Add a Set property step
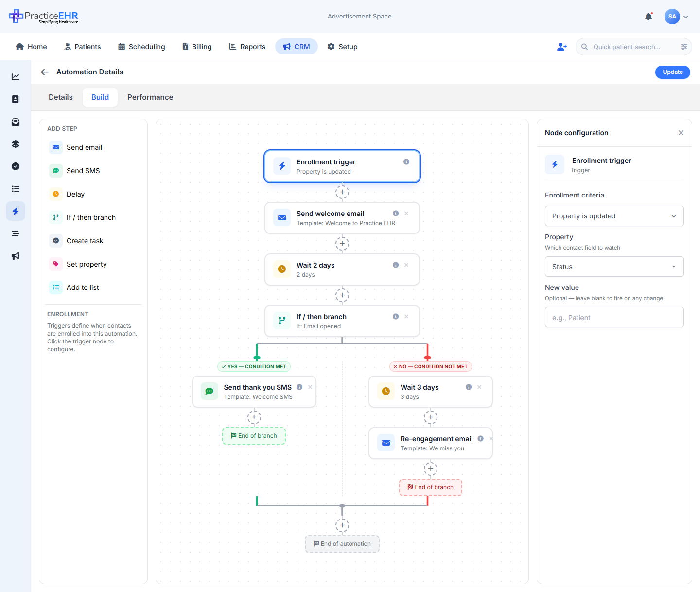 pos(93,264)
